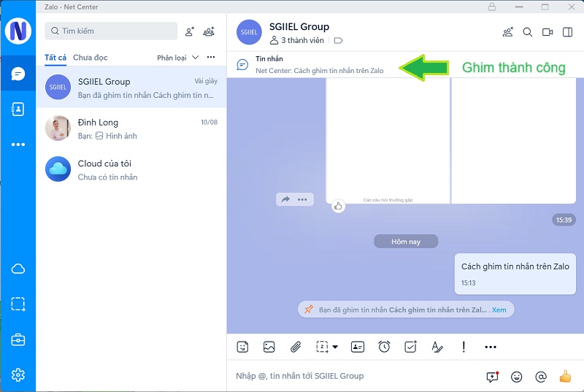
Task: Open screenshot capture options arrow
Action: pyautogui.click(x=335, y=347)
